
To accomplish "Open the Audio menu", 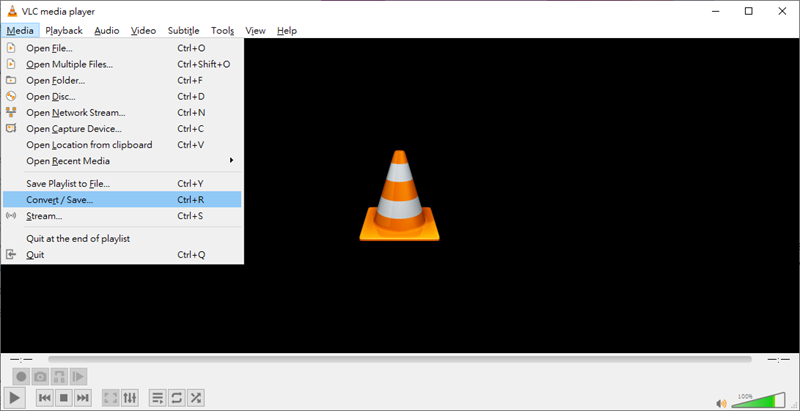I will click(x=107, y=31).
